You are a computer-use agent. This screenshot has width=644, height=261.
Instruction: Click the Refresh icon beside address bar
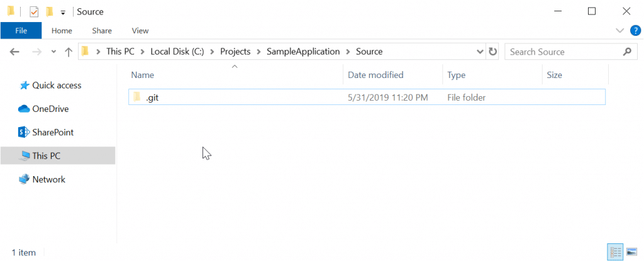pyautogui.click(x=492, y=52)
